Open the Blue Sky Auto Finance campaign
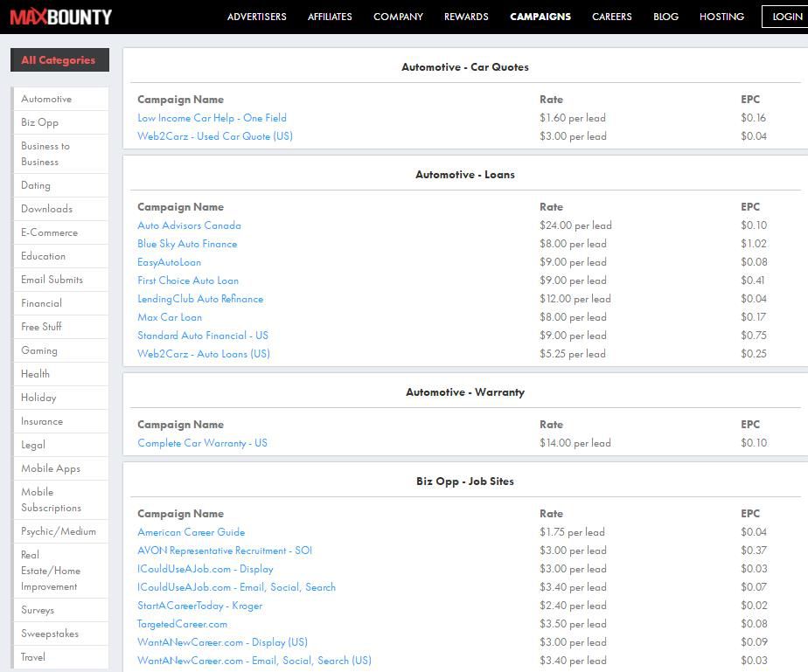The height and width of the screenshot is (672, 808). (187, 244)
